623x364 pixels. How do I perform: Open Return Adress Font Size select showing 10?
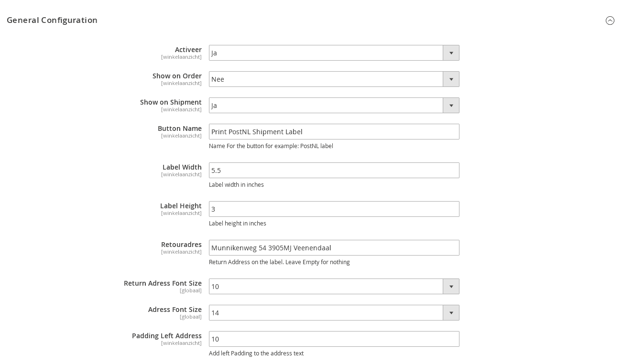point(334,287)
